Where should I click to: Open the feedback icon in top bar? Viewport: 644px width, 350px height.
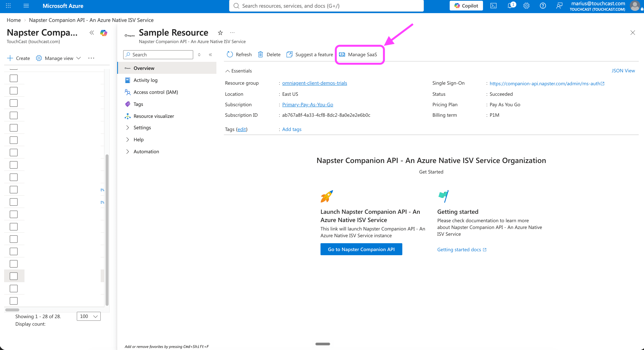(559, 6)
